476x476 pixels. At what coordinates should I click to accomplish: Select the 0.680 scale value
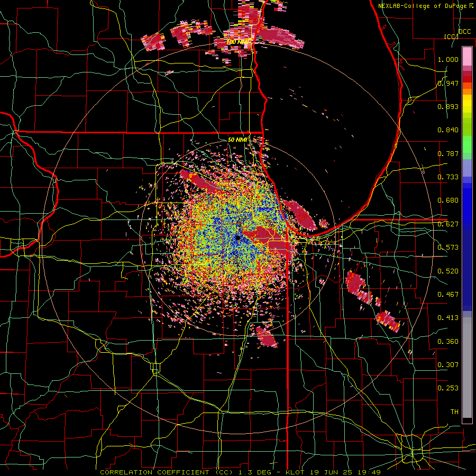[448, 200]
